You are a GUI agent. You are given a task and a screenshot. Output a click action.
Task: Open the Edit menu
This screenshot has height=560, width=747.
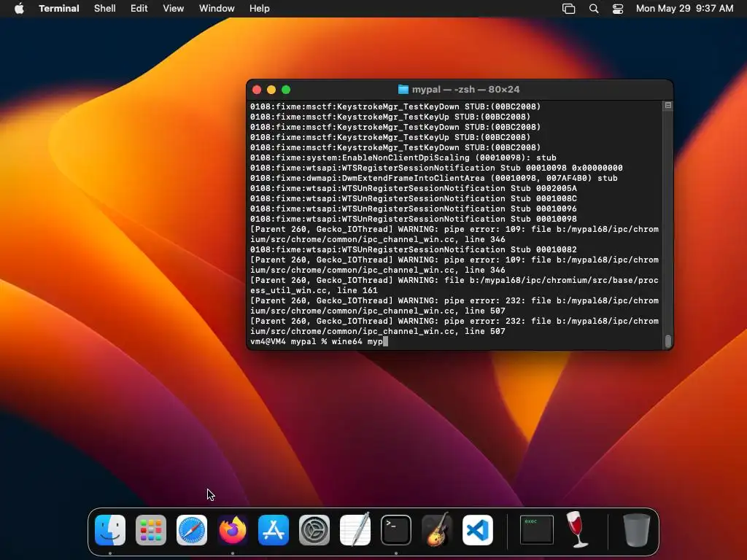pyautogui.click(x=139, y=9)
